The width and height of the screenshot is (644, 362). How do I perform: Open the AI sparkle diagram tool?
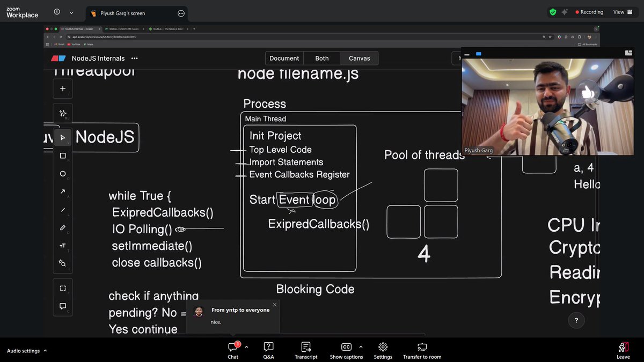pyautogui.click(x=63, y=113)
